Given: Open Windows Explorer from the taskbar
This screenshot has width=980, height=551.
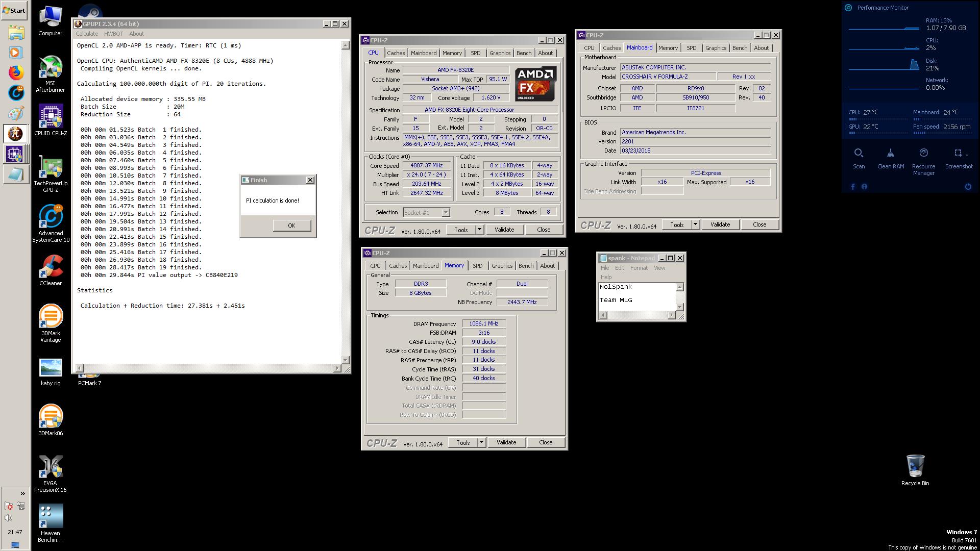Looking at the screenshot, I should (x=16, y=33).
